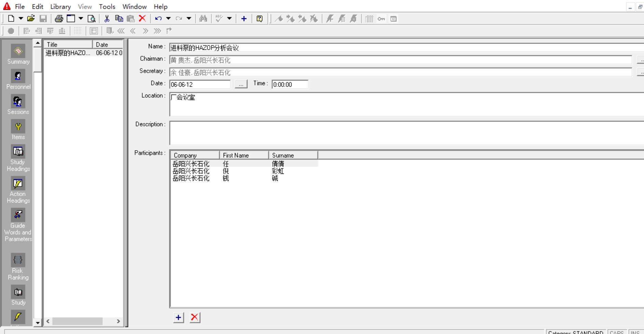644x334 pixels.
Task: Select session row 进料泵的HAZO...
Action: click(x=84, y=53)
